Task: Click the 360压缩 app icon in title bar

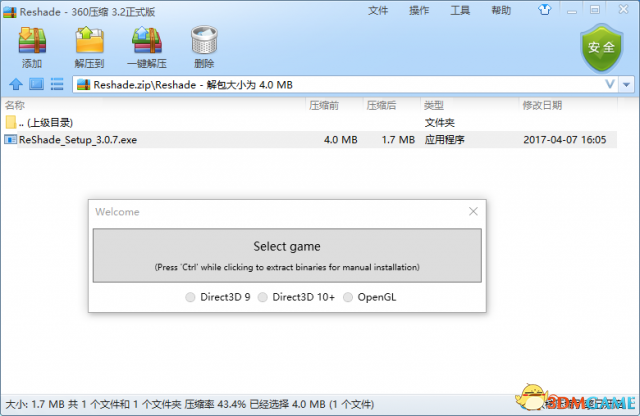Action: (x=10, y=12)
